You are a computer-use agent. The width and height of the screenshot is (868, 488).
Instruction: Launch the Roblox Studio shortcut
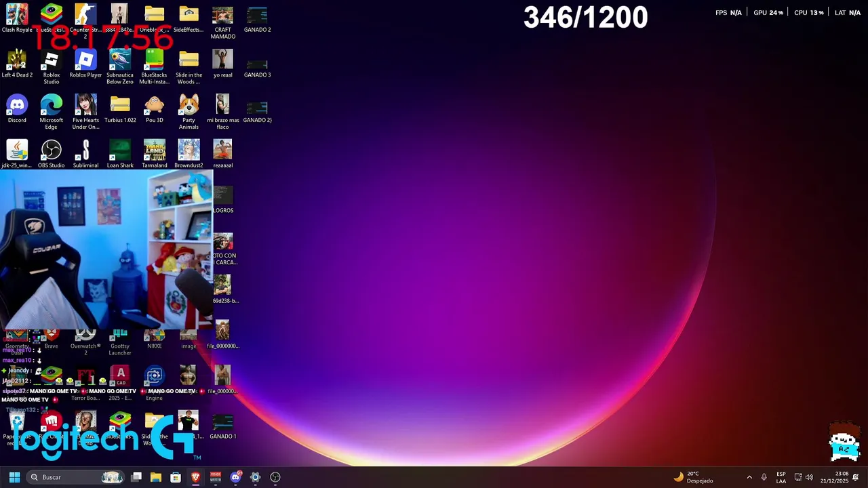[x=52, y=66]
